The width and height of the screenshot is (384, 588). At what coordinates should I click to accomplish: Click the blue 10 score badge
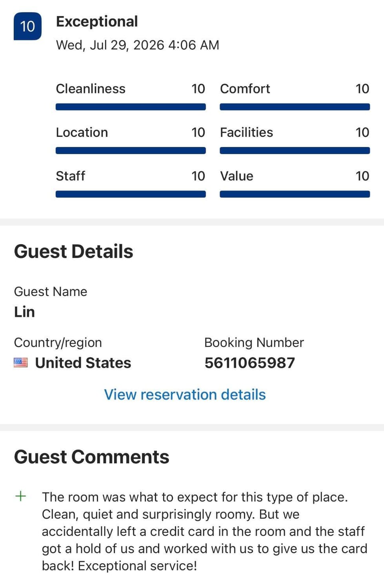pyautogui.click(x=28, y=26)
